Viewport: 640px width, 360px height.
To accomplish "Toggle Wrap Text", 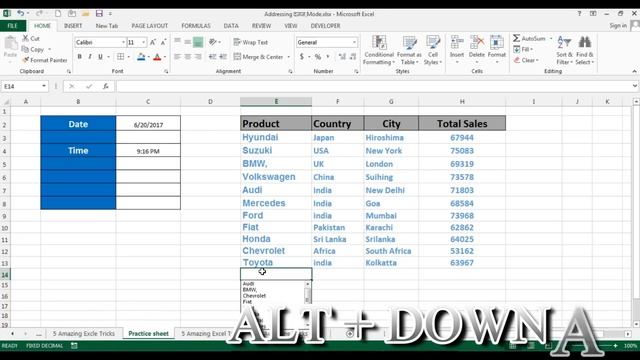I will pos(251,42).
